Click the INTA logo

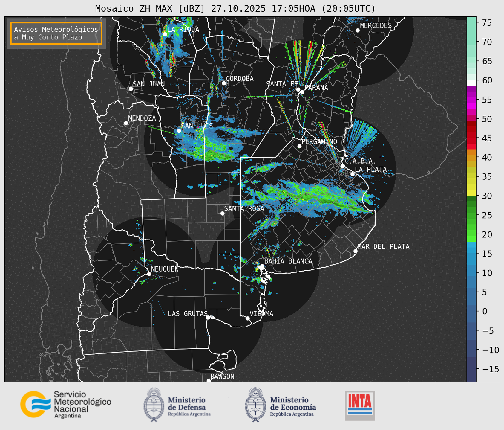click(x=360, y=405)
